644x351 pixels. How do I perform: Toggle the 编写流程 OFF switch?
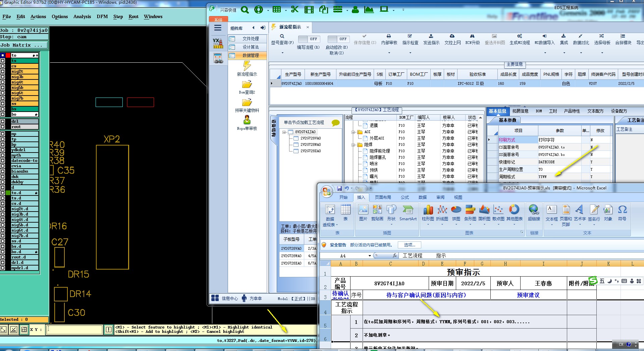coord(309,39)
